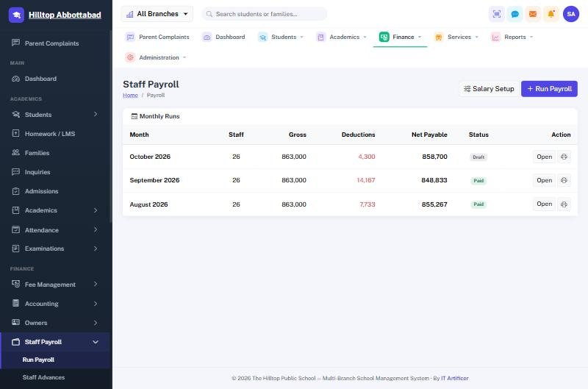Click the Inquiries chat icon in sidebar
Viewport: 588px width, 389px height.
[15, 172]
